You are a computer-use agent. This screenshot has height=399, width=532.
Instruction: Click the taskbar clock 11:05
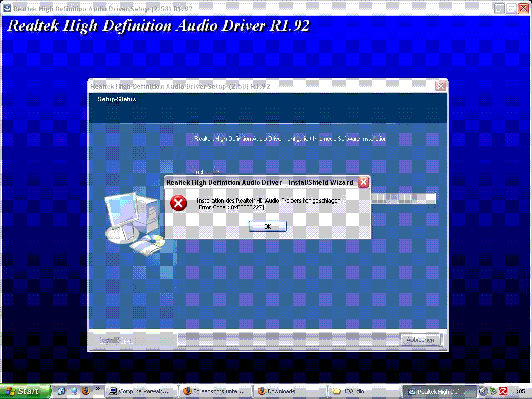(517, 392)
